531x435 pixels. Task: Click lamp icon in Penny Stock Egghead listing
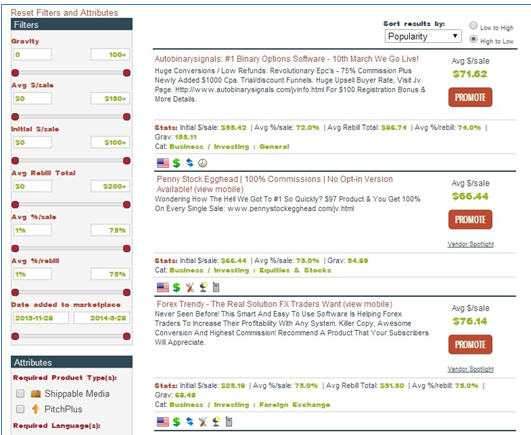(203, 287)
